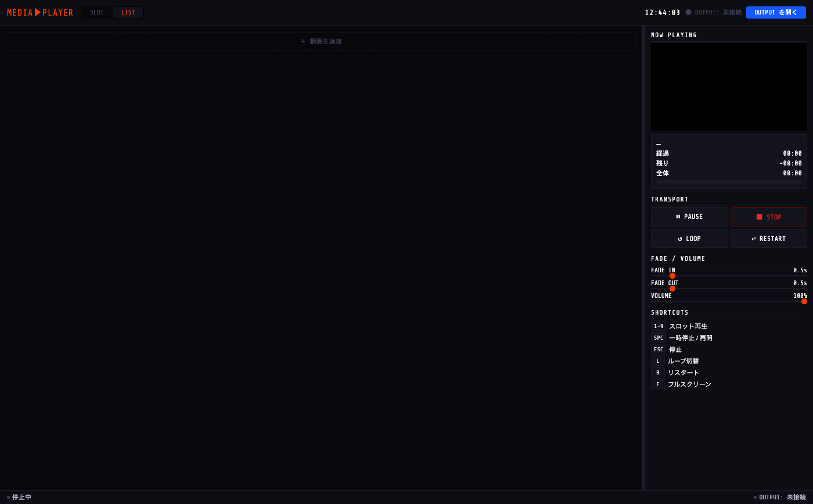Click the VOLUME 100% value
This screenshot has width=813, height=504.
(x=800, y=296)
